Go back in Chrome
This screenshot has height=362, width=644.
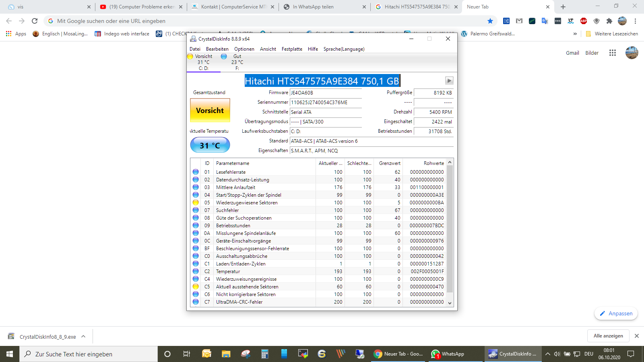coord(9,21)
